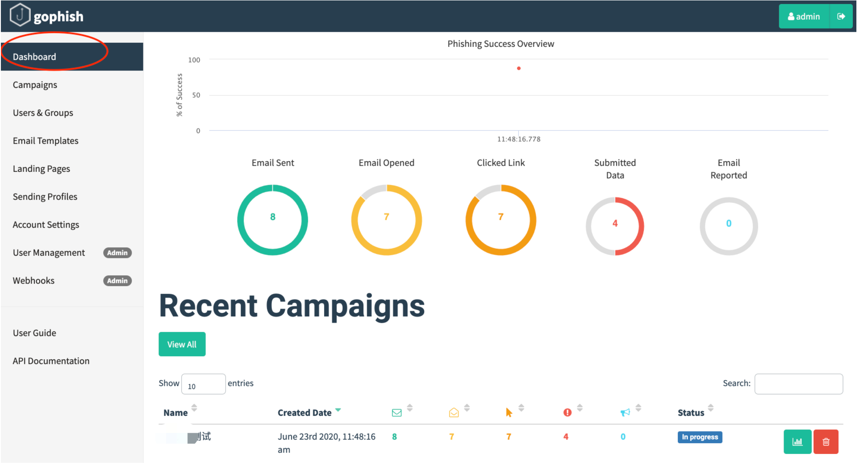Click the opened envelope column icon
868x466 pixels.
(x=454, y=412)
